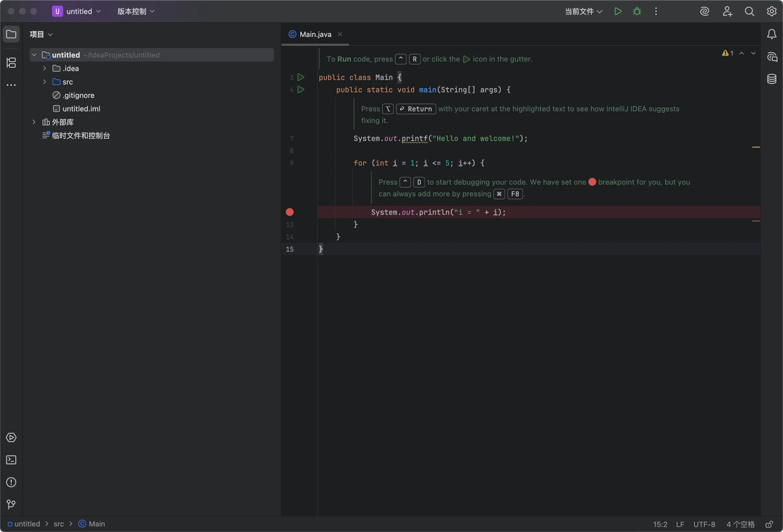Open the Database tool window icon
Image resolution: width=783 pixels, height=532 pixels.
[772, 79]
